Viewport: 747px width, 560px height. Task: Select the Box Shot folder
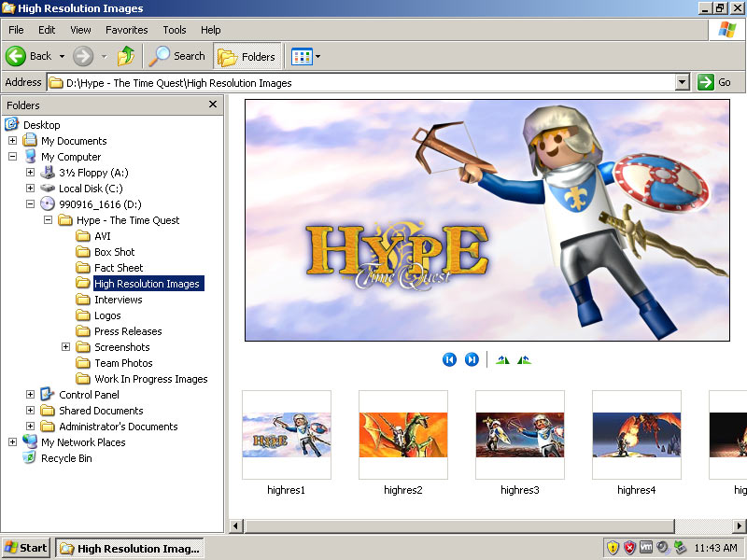pos(114,252)
